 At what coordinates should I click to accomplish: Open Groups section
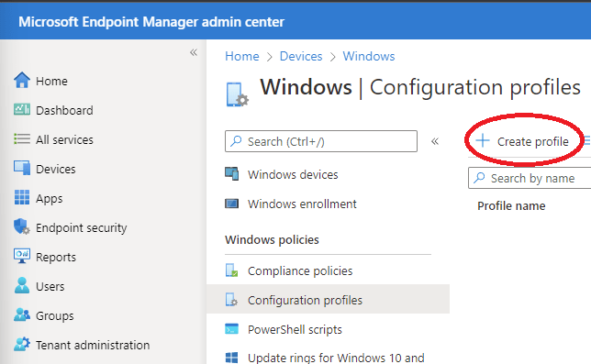click(x=55, y=315)
